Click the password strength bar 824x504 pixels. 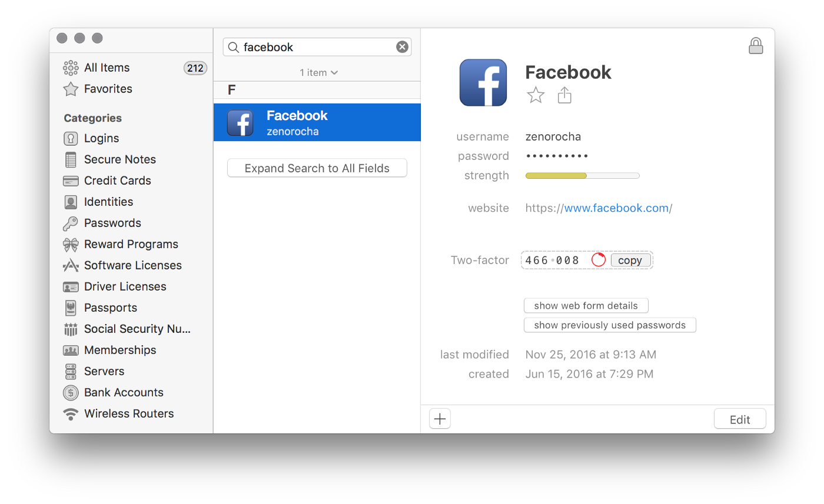(582, 175)
